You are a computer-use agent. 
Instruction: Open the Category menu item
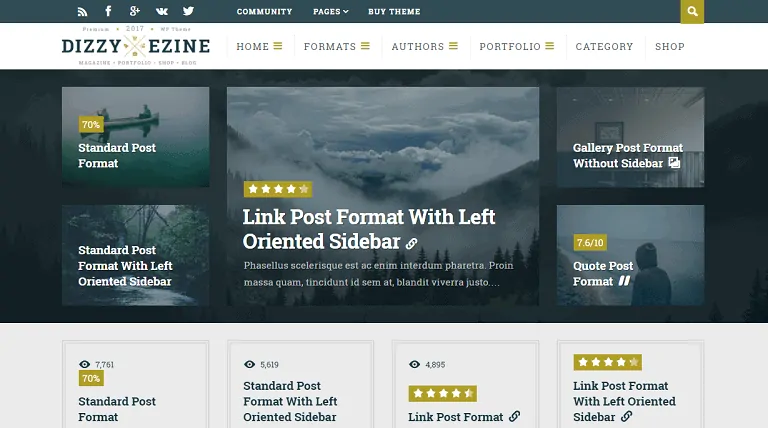pos(604,47)
